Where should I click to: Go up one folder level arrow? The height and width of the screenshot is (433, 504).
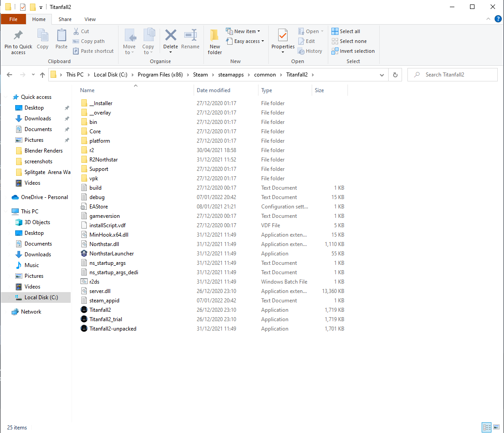[42, 75]
